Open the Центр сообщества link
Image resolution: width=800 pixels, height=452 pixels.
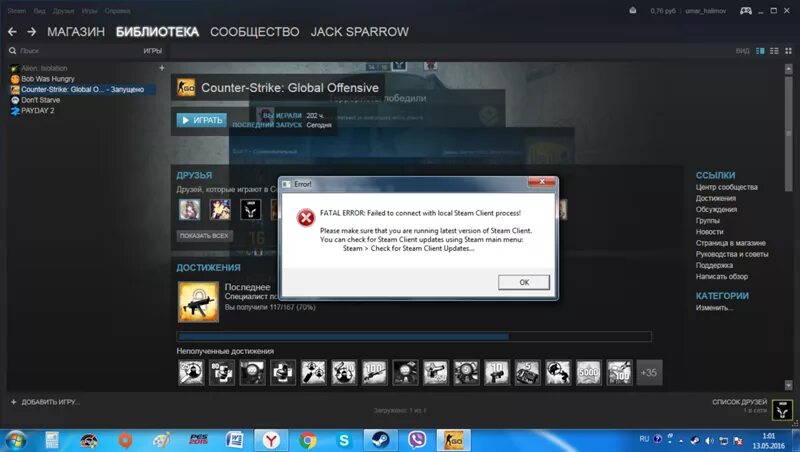click(x=727, y=187)
